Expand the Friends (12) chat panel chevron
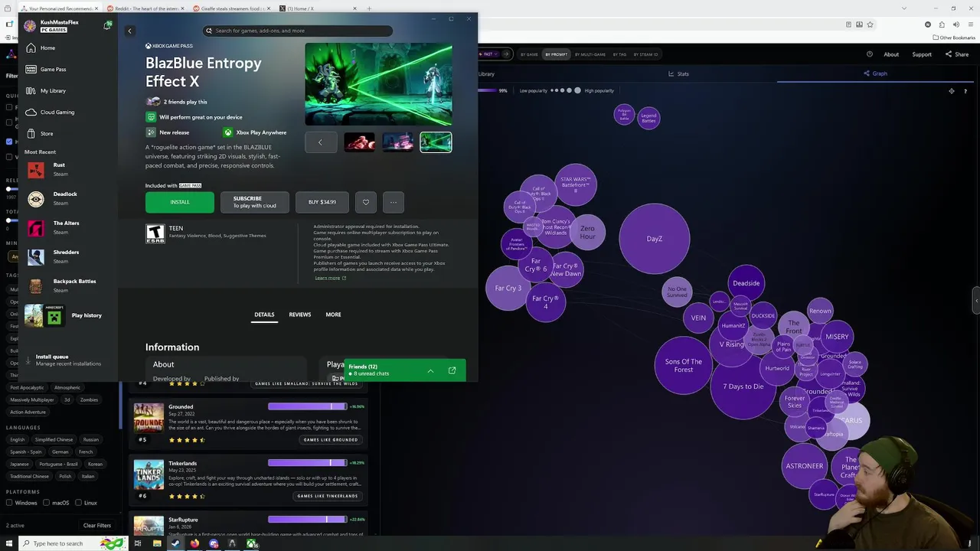Image resolution: width=980 pixels, height=551 pixels. 430,370
